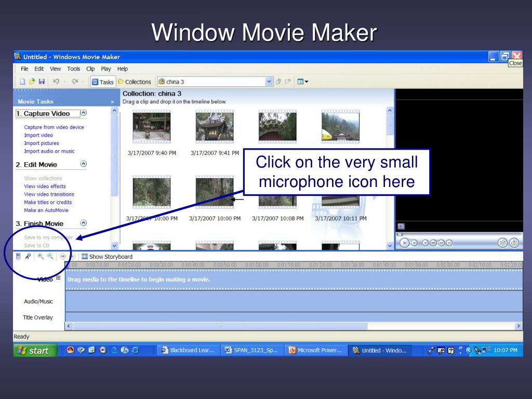The image size is (532, 399).
Task: Open the File menu
Action: pyautogui.click(x=24, y=69)
